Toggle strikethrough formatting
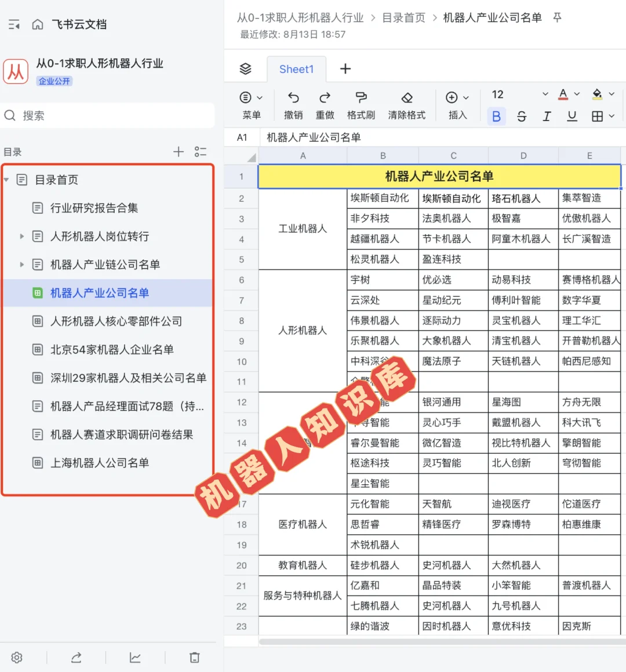The height and width of the screenshot is (672, 626). 522,116
